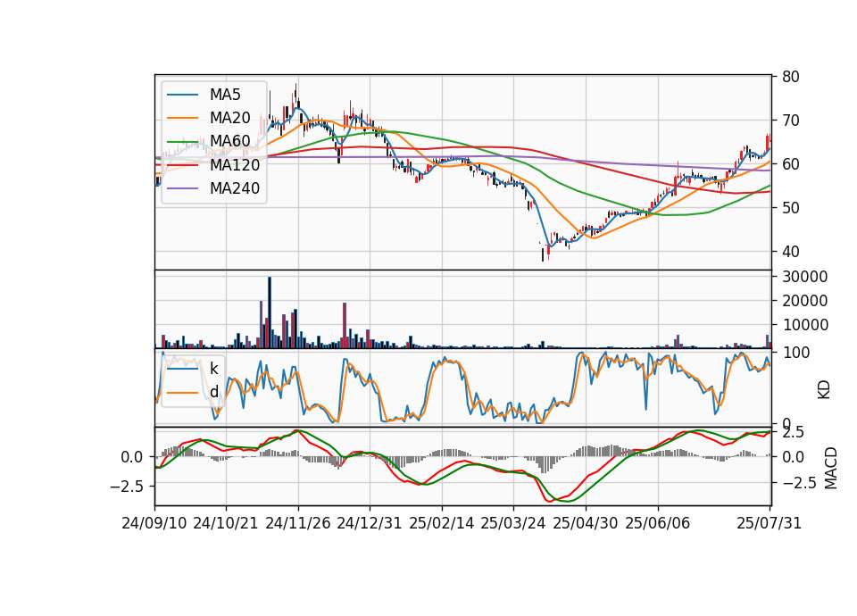Click the green MA60 legend line sample
This screenshot has height=616, width=857.
[x=182, y=142]
